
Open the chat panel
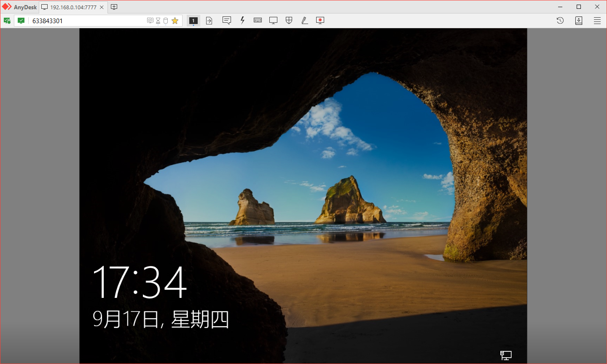(x=227, y=20)
